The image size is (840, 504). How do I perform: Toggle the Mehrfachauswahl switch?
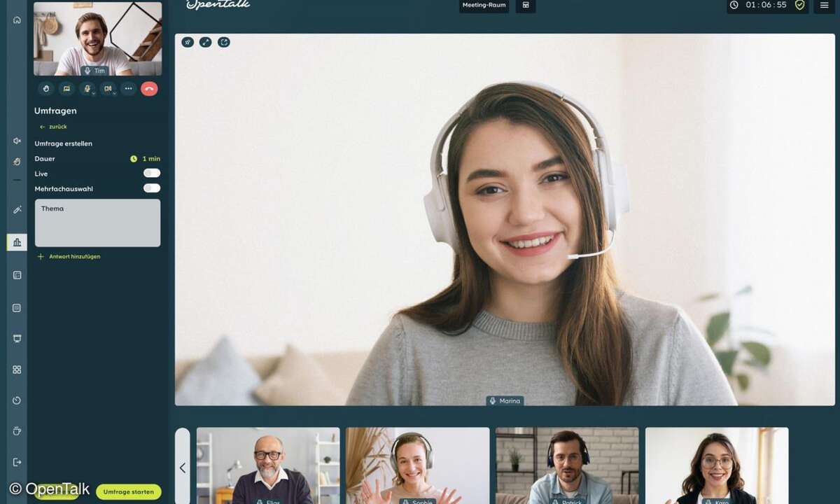[x=152, y=188]
